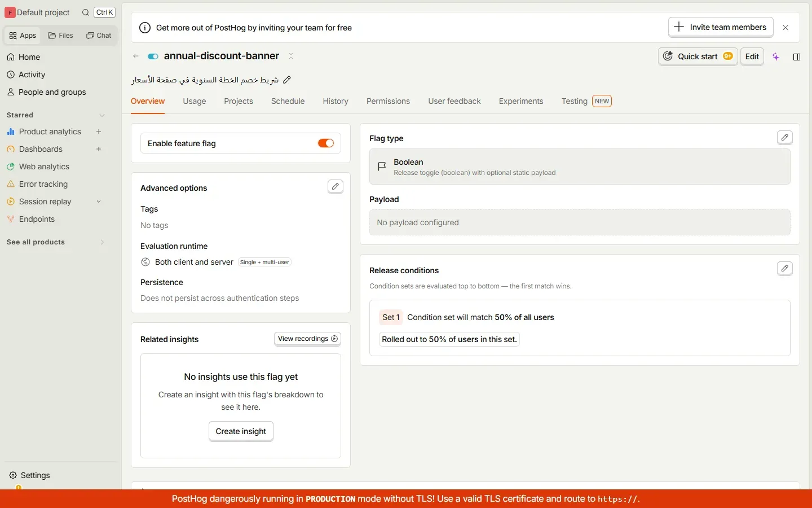Toggle the Enable feature flag switch

326,143
